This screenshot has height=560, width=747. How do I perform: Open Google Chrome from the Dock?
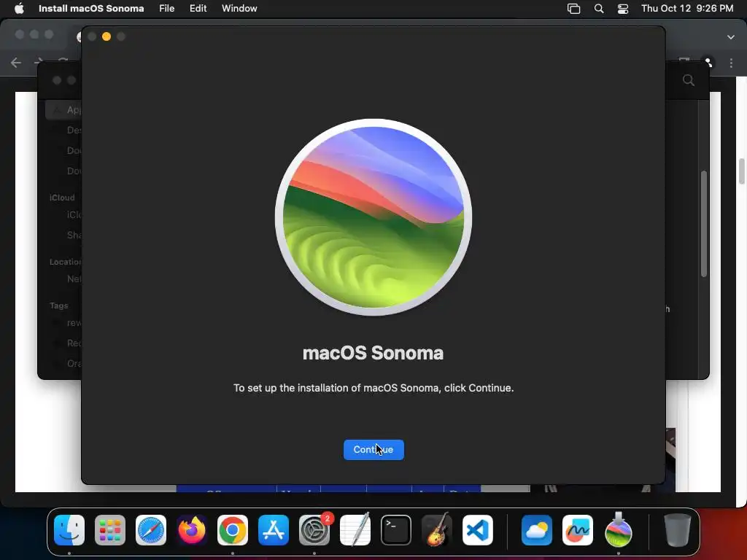point(233,530)
